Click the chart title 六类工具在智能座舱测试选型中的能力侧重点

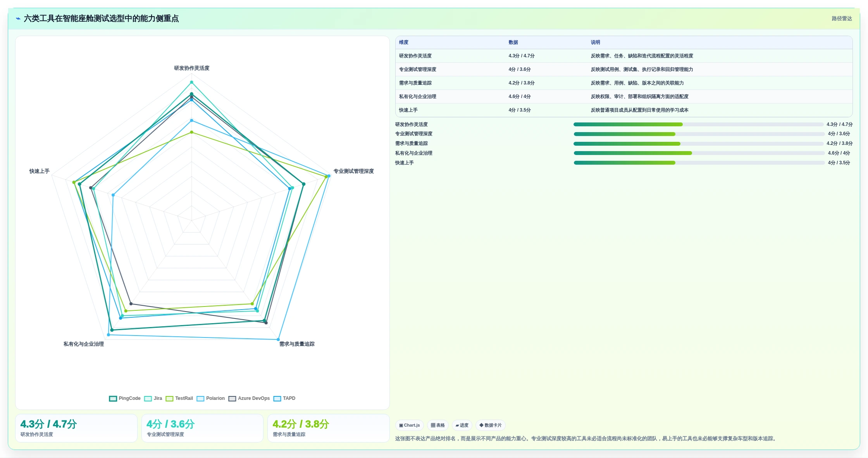coord(101,19)
